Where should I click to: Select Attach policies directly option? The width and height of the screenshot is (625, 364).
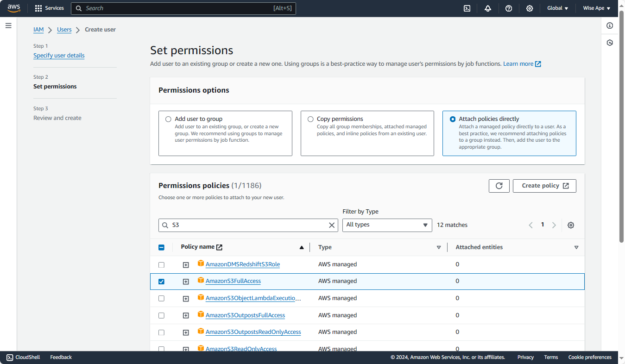(x=453, y=119)
